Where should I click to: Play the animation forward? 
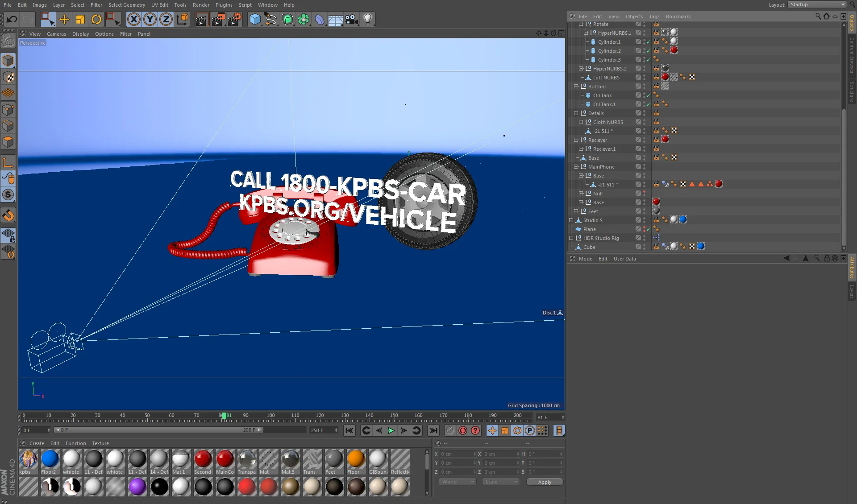pos(391,430)
